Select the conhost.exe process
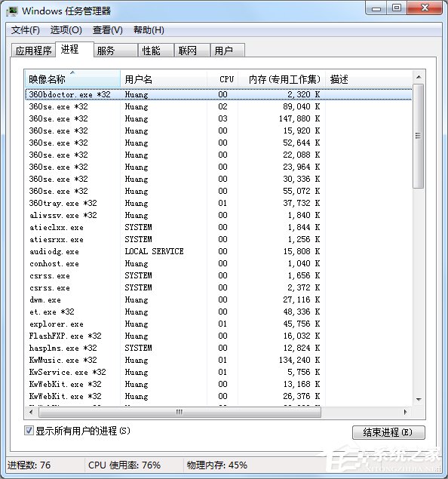448x479 pixels. [219, 263]
